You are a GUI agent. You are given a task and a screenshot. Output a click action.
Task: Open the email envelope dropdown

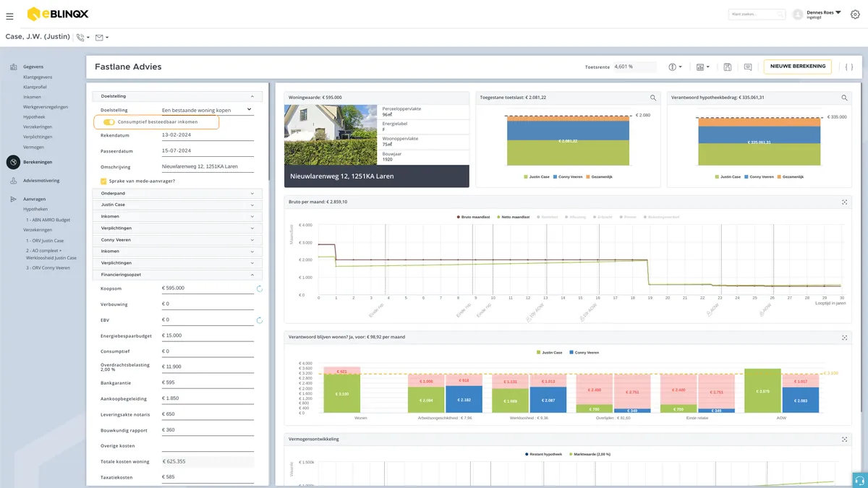tap(102, 37)
